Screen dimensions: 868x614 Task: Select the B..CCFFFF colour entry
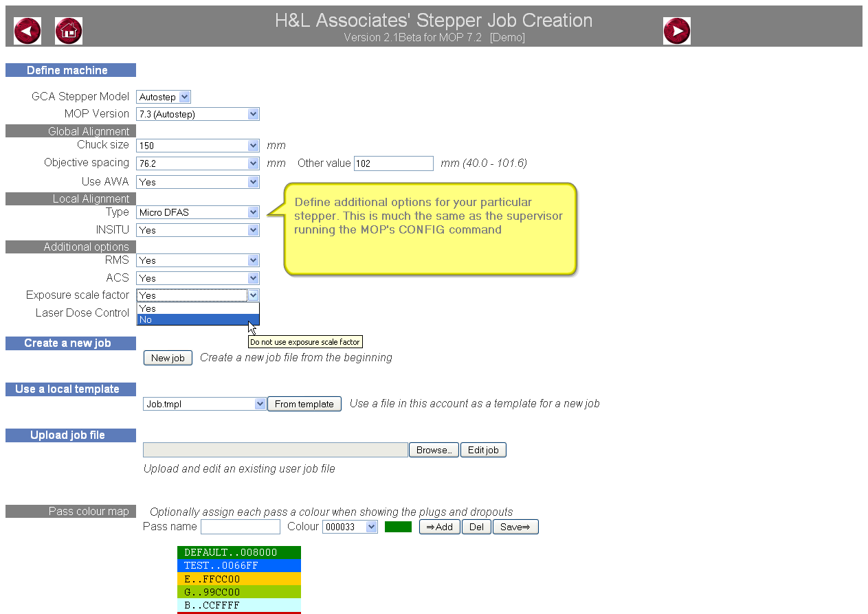coord(239,605)
